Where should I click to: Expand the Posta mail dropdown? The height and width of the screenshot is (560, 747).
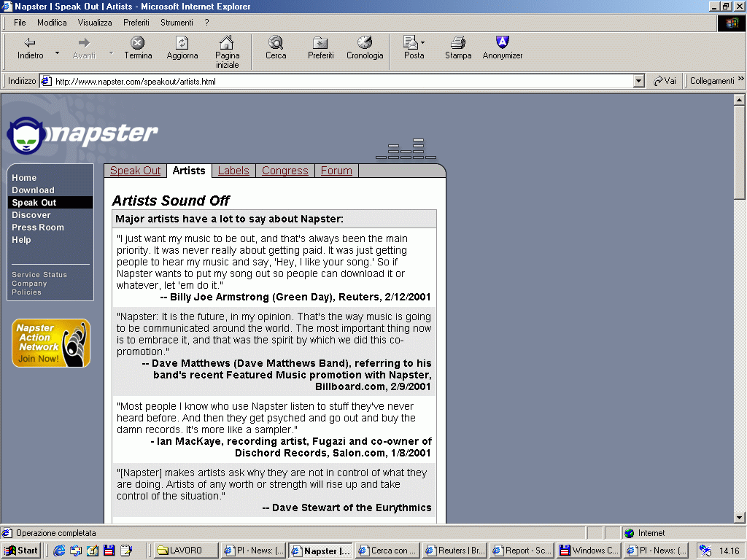(x=422, y=43)
